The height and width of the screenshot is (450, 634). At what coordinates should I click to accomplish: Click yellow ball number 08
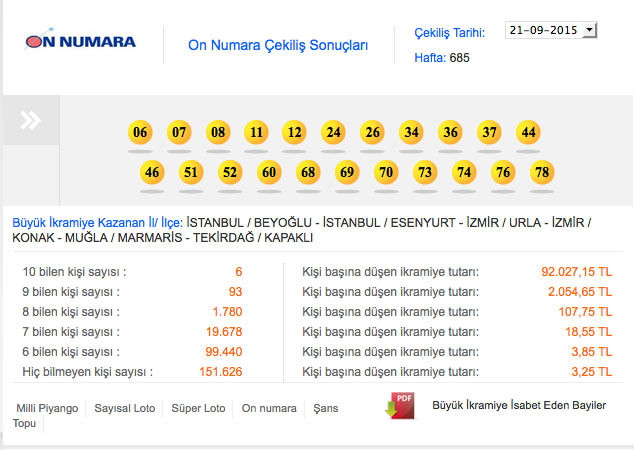[218, 132]
